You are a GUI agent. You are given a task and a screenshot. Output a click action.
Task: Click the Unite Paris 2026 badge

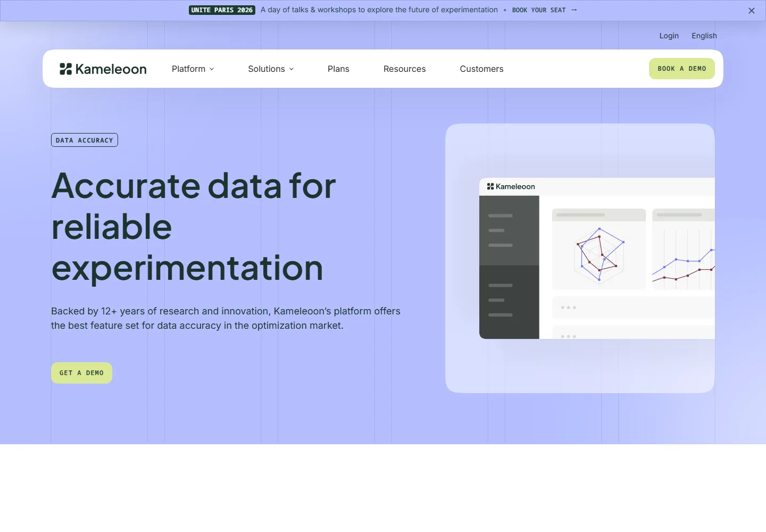coord(222,10)
